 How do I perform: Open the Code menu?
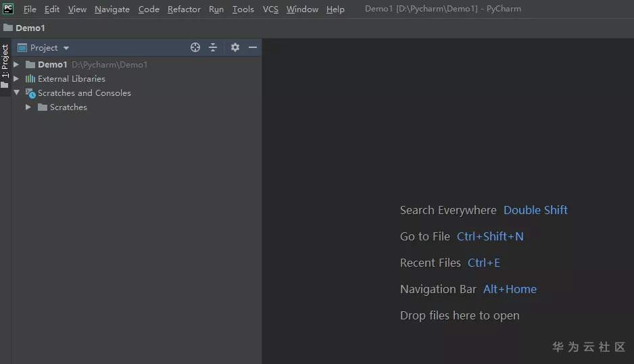pyautogui.click(x=149, y=9)
